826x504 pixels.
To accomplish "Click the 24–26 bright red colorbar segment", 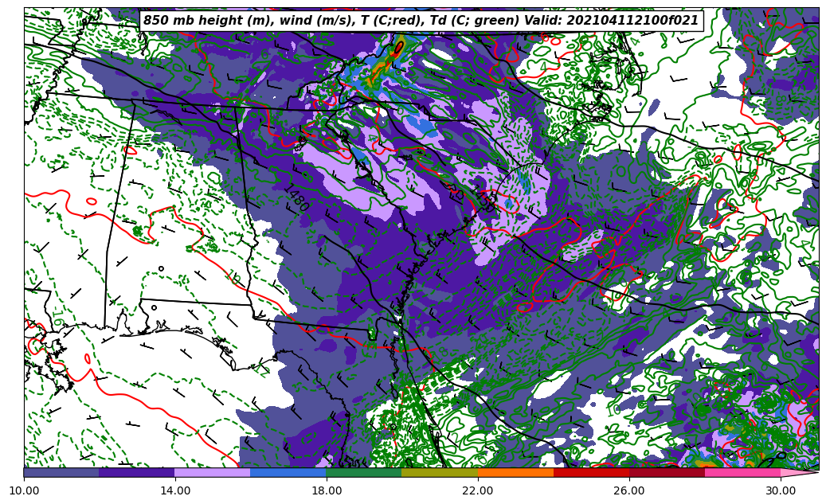I will tap(592, 472).
